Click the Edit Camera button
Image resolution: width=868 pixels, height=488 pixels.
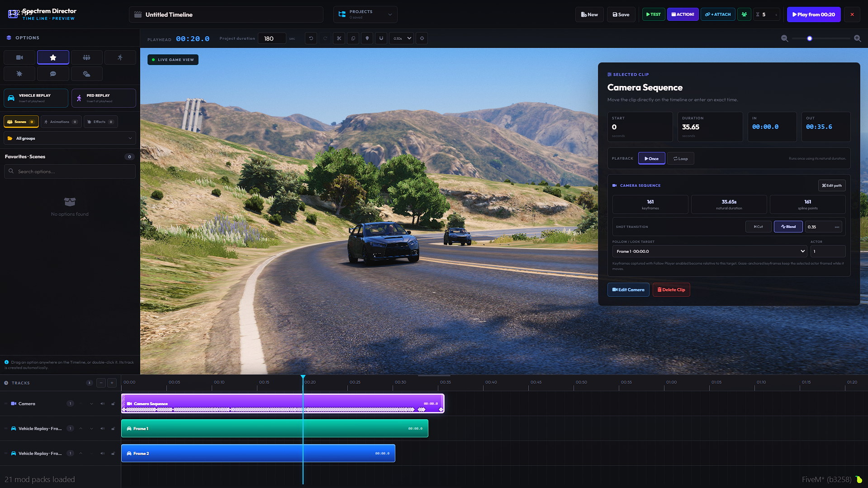pyautogui.click(x=628, y=290)
